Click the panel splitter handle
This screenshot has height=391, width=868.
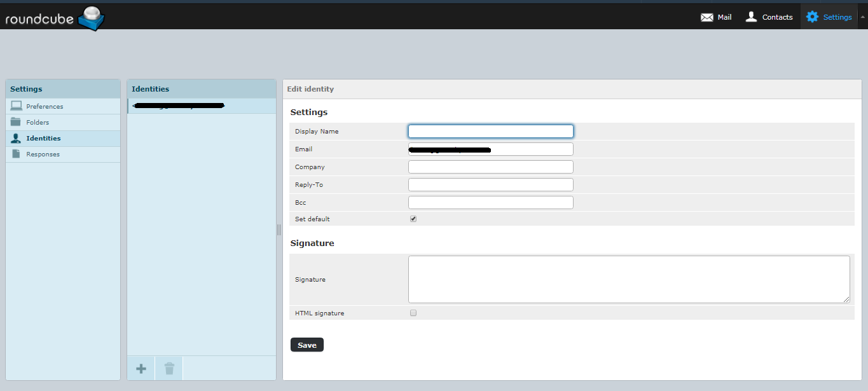pyautogui.click(x=279, y=230)
